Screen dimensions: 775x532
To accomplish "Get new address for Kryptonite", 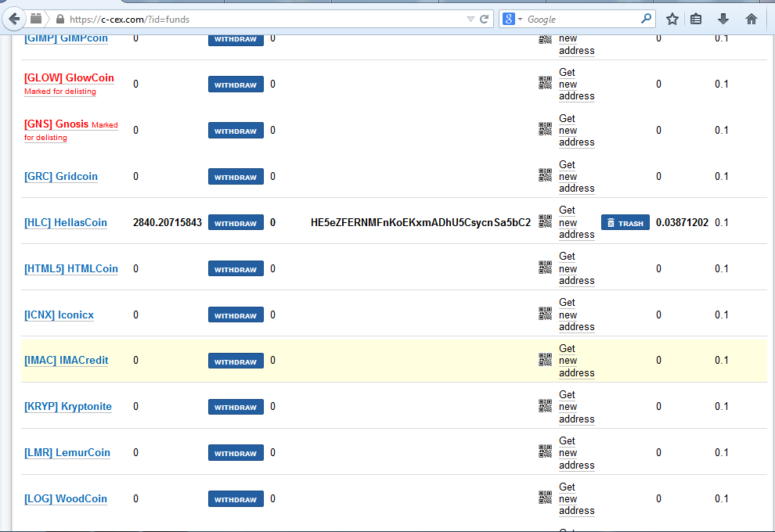I will tap(576, 407).
